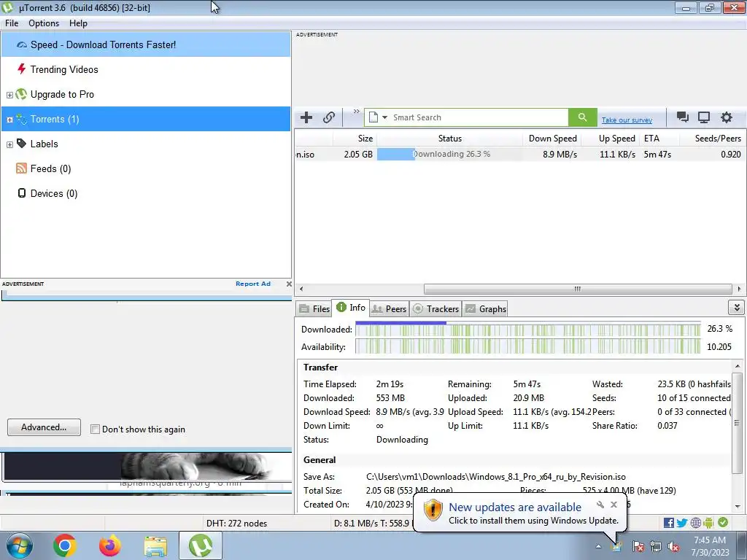747x560 pixels.
Task: Click the Android icon in status bar
Action: click(x=708, y=523)
